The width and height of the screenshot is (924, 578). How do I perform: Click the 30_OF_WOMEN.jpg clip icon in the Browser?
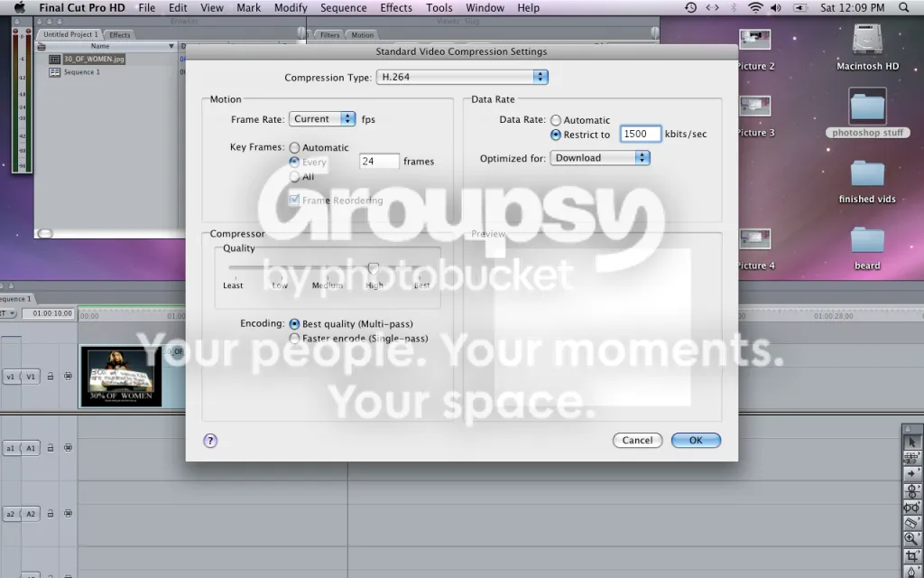click(x=54, y=59)
